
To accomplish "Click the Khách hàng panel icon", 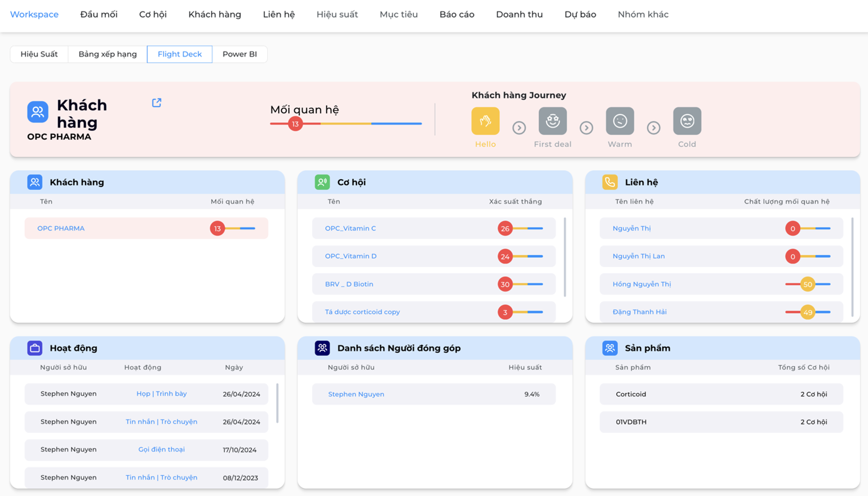I will coord(34,182).
